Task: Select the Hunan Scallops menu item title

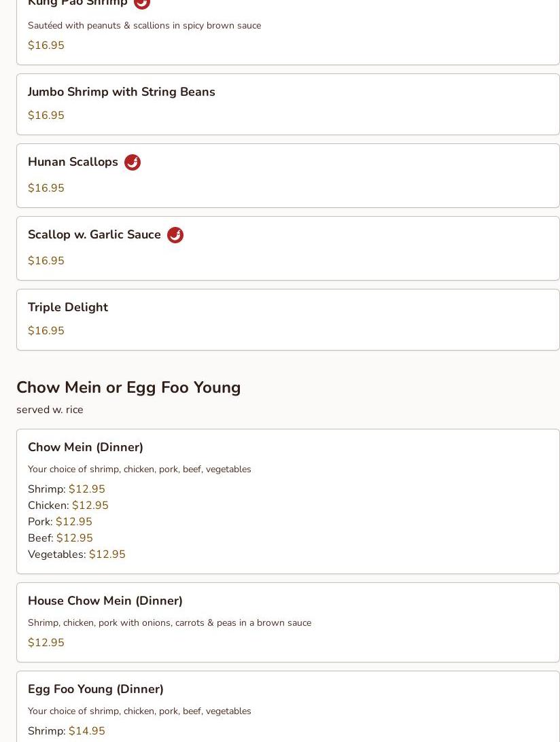Action: pos(73,162)
